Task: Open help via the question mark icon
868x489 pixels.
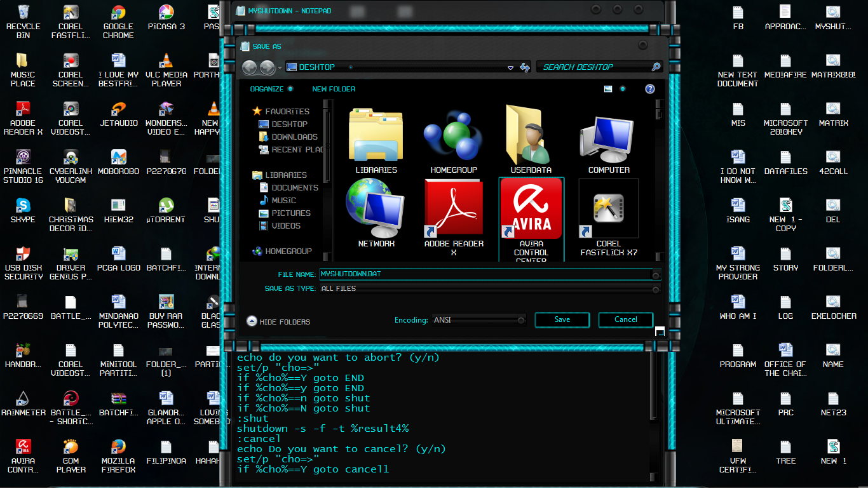Action: coord(650,89)
